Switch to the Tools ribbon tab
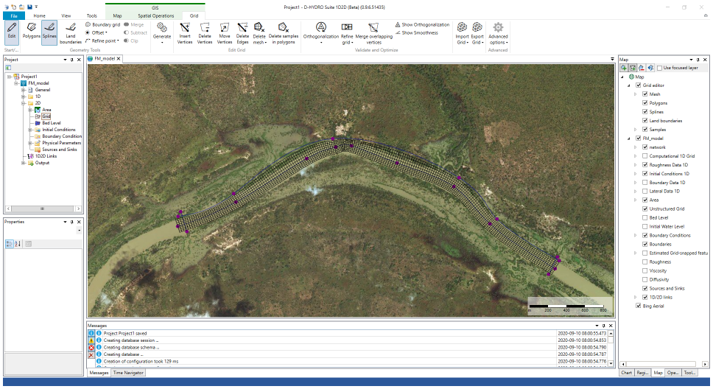Screen dimensions: 713x389 click(x=92, y=16)
